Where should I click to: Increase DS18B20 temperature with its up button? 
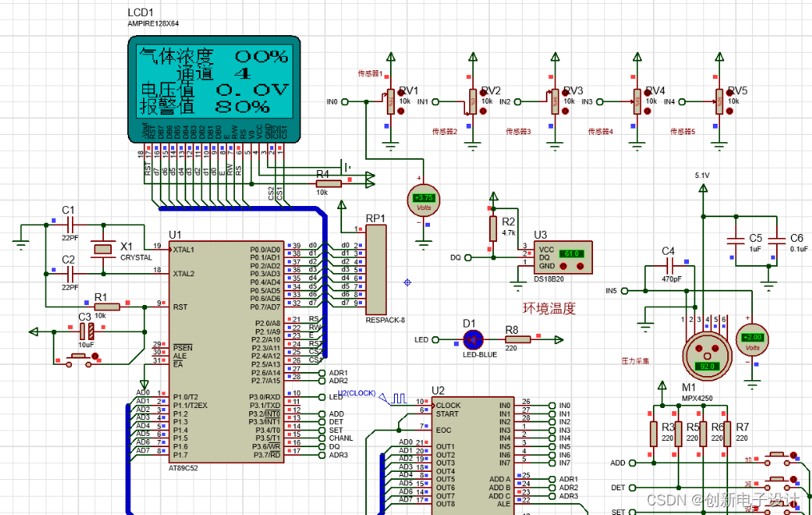580,266
